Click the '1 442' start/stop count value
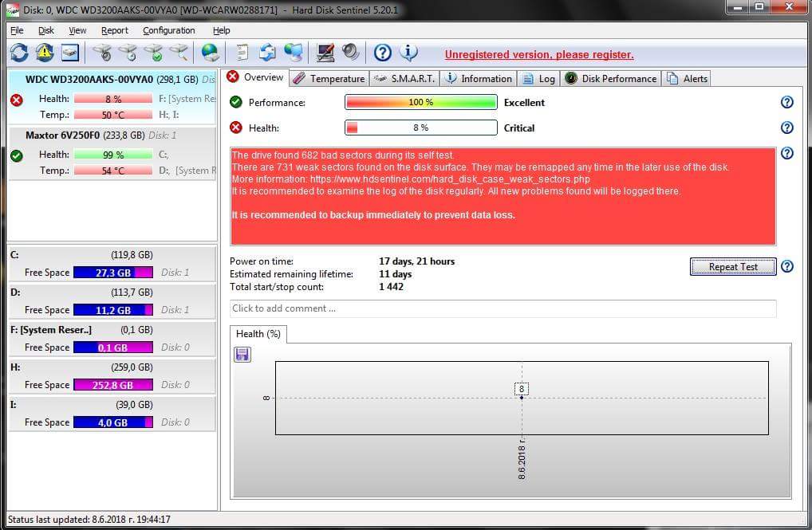 391,287
